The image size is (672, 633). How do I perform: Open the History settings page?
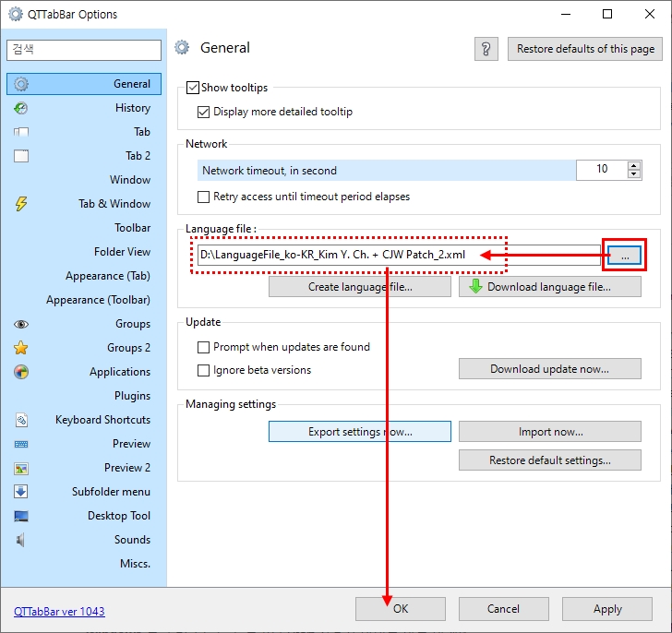coord(84,108)
